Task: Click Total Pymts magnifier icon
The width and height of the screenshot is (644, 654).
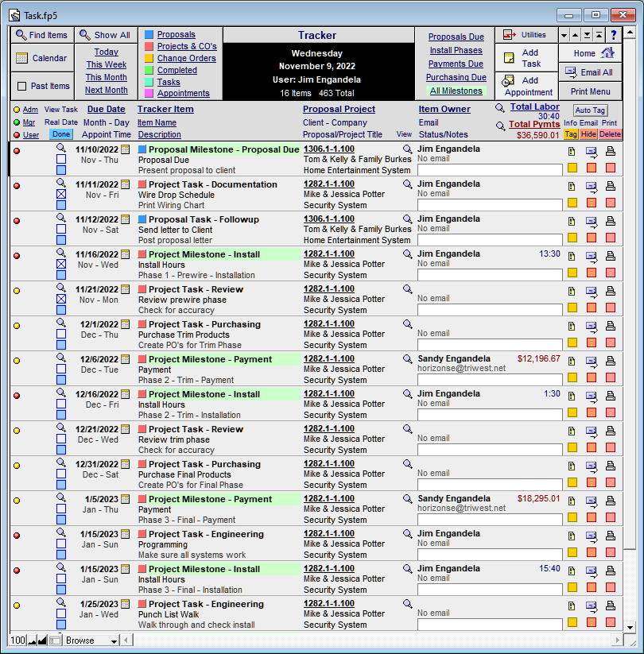Action: click(x=500, y=126)
